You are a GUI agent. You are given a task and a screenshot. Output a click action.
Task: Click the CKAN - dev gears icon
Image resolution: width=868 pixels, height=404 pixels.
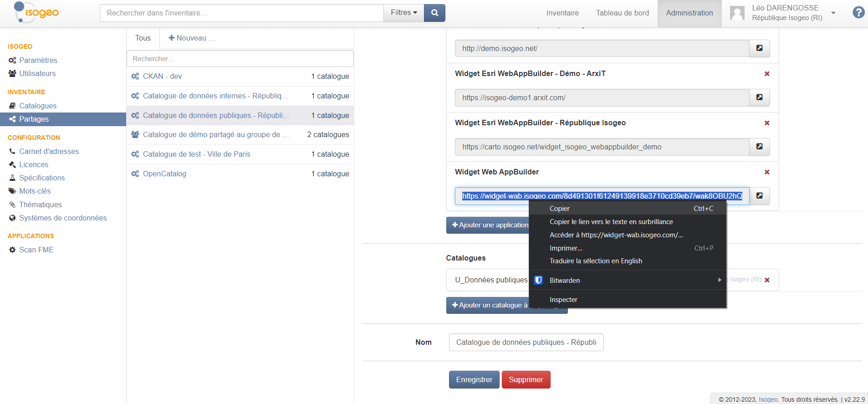pos(135,76)
